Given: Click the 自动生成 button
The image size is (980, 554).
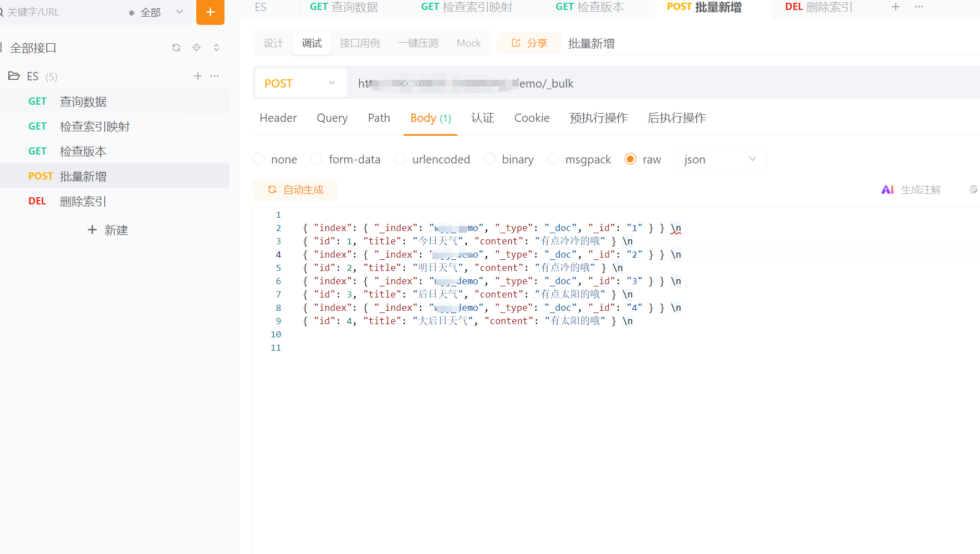Looking at the screenshot, I should (x=295, y=189).
